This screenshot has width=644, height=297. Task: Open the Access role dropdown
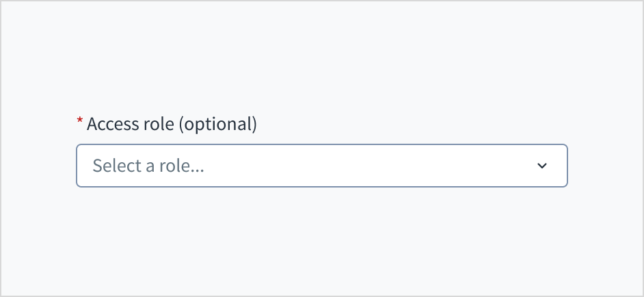(321, 166)
